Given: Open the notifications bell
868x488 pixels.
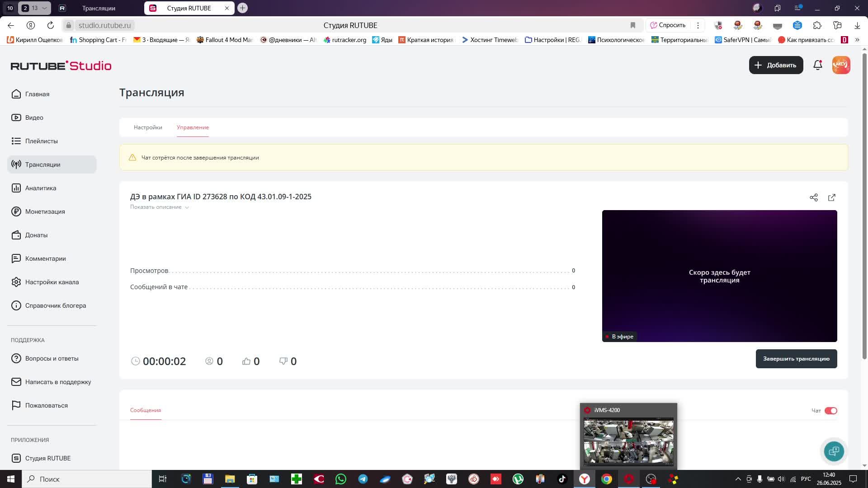Looking at the screenshot, I should click(x=817, y=65).
